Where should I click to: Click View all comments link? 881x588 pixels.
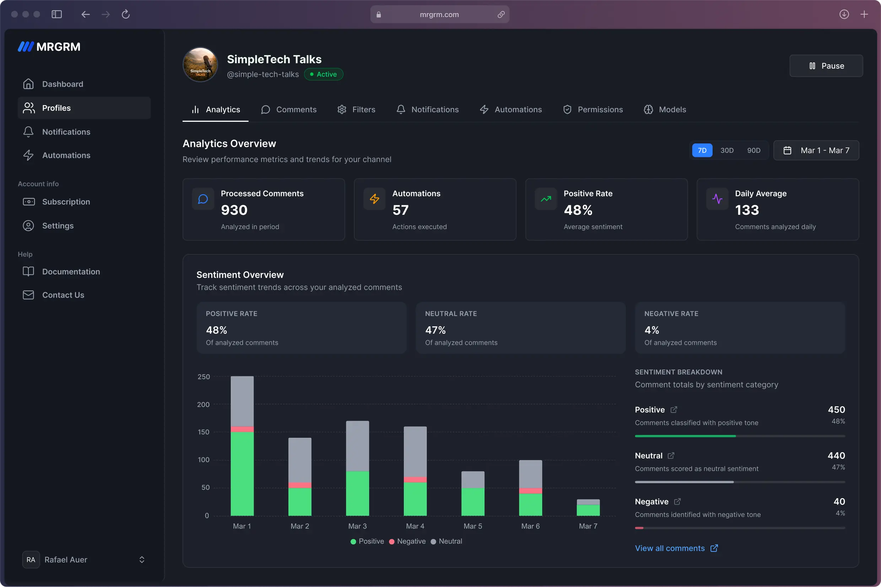click(670, 548)
